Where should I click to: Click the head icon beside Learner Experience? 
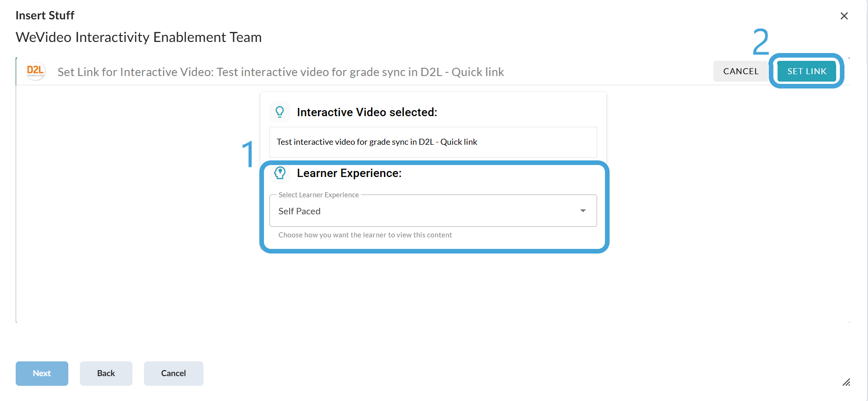[280, 173]
